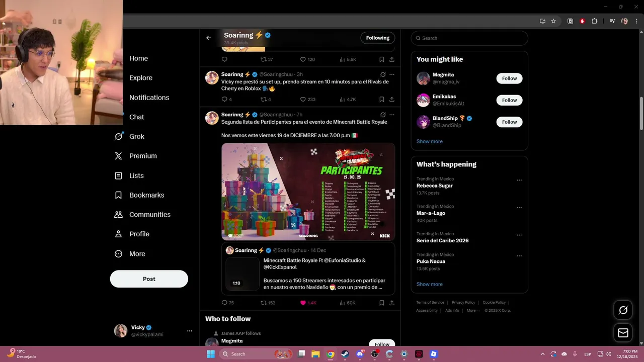Open Grok explain icon on 3h post

coord(383,74)
